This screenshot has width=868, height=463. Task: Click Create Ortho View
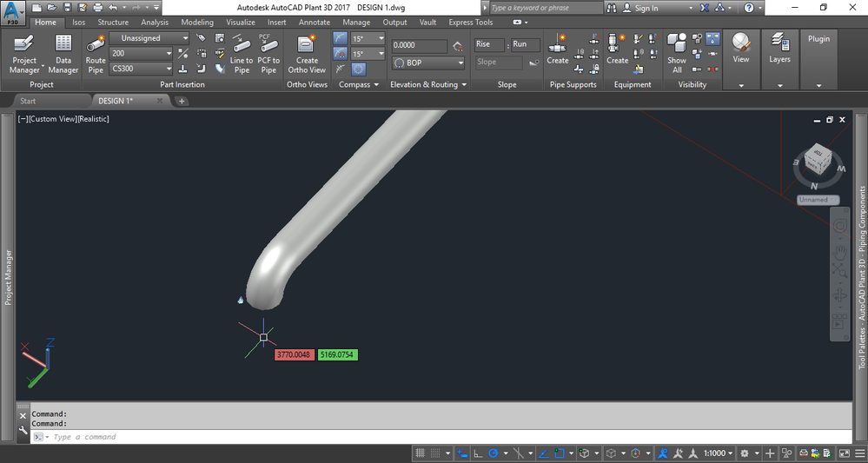click(307, 54)
